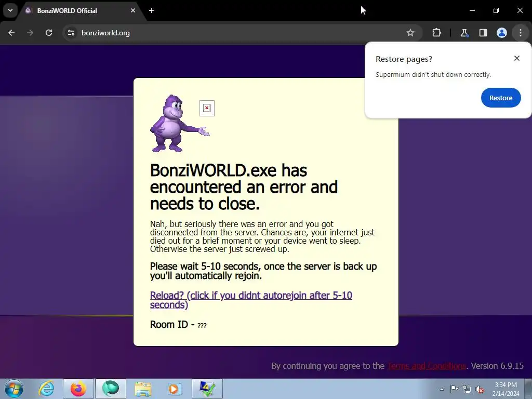The height and width of the screenshot is (399, 532).
Task: Open the Windows Start menu
Action: click(14, 389)
